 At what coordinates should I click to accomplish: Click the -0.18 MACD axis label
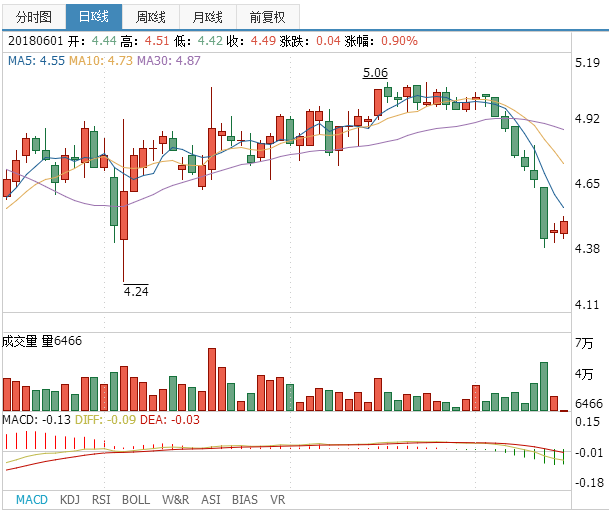590,483
